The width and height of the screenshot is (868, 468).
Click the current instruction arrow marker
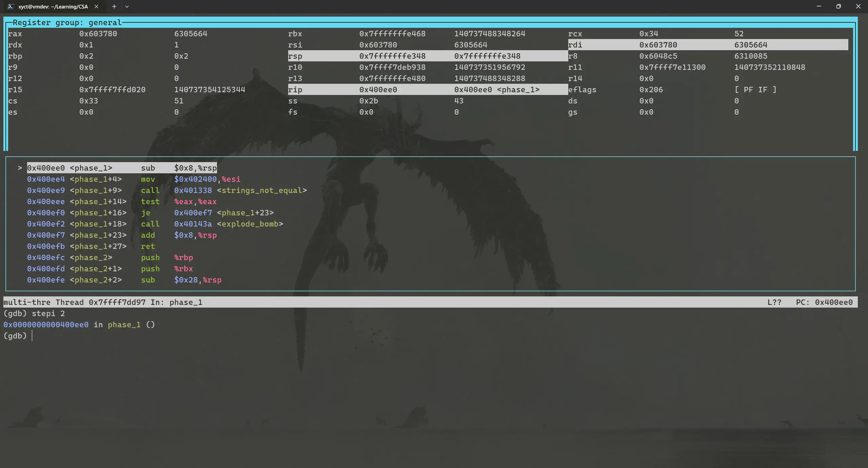tap(20, 168)
